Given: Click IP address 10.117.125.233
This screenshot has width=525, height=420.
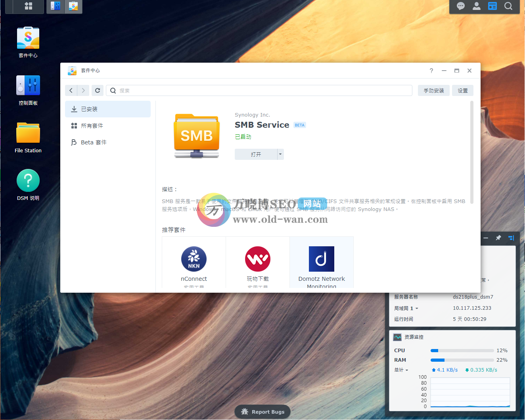Looking at the screenshot, I should click(472, 308).
